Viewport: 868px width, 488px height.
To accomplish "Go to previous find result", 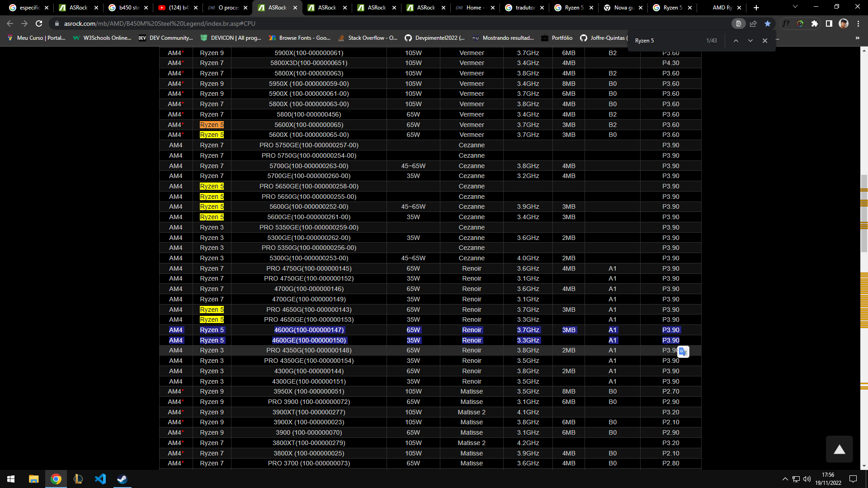I will (736, 41).
